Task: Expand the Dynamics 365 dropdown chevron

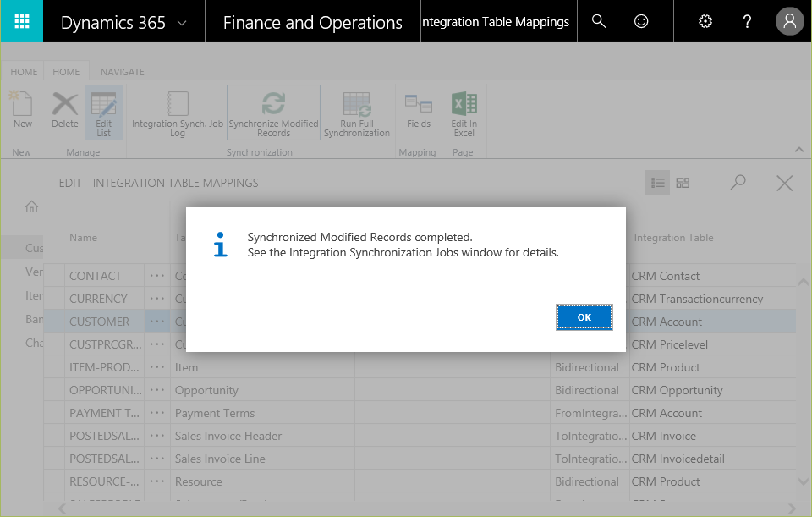Action: coord(182,23)
